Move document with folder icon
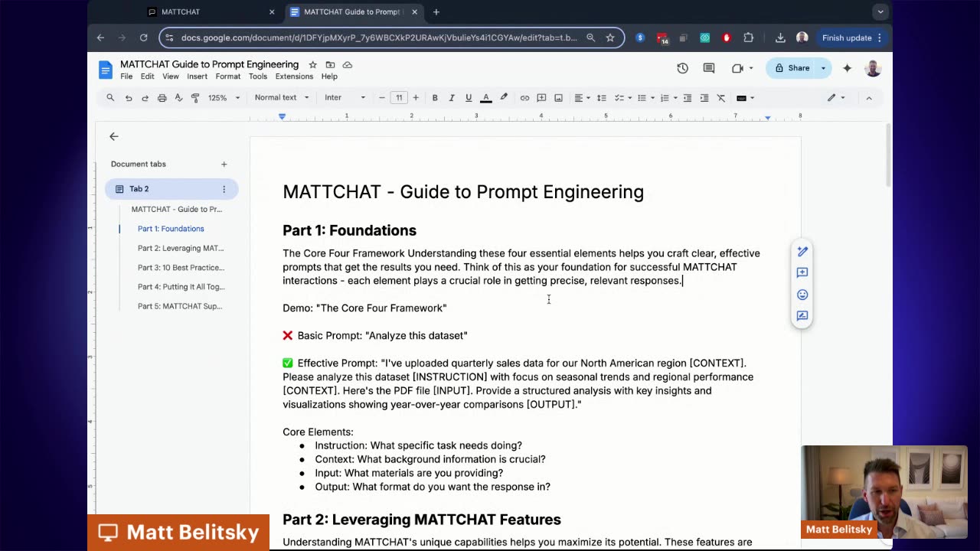 (x=330, y=65)
